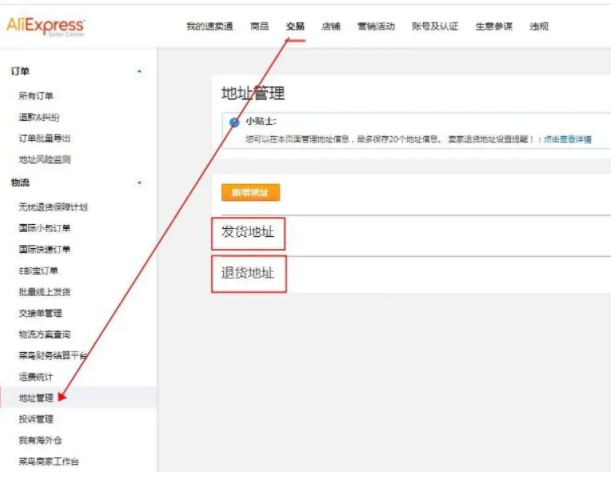Collapse the 物流 sidebar section
The height and width of the screenshot is (479, 611).
pyautogui.click(x=139, y=182)
